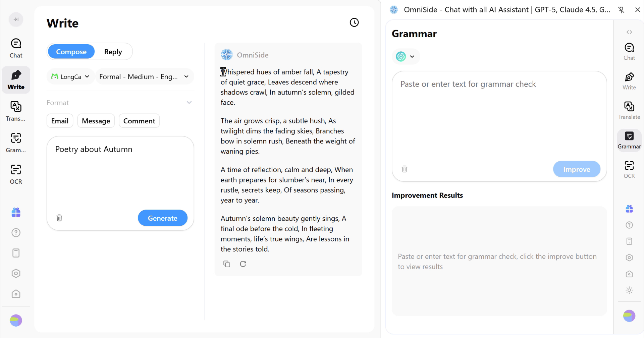Select the Email format option
The image size is (644, 338).
pos(60,121)
